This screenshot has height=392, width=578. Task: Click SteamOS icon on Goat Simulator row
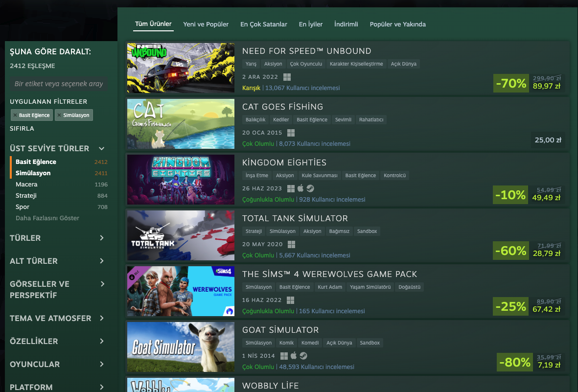coord(303,356)
